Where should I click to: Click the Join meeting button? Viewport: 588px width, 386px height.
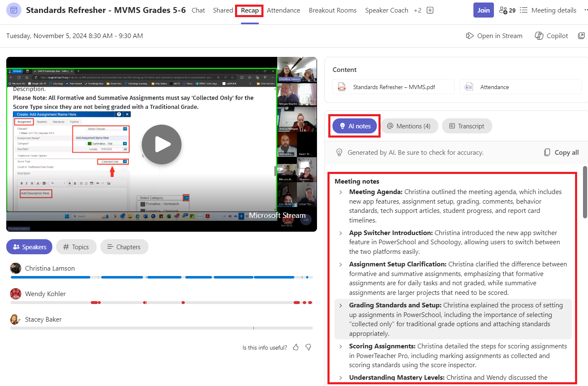tap(483, 10)
